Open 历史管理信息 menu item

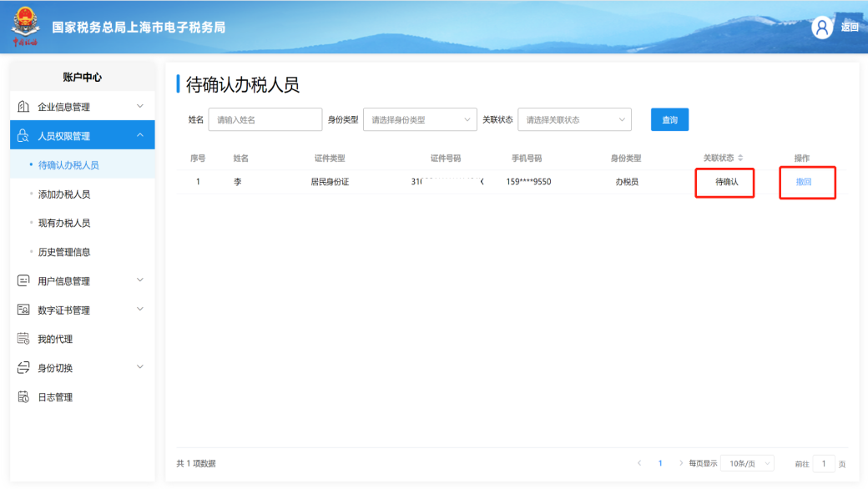(x=64, y=252)
